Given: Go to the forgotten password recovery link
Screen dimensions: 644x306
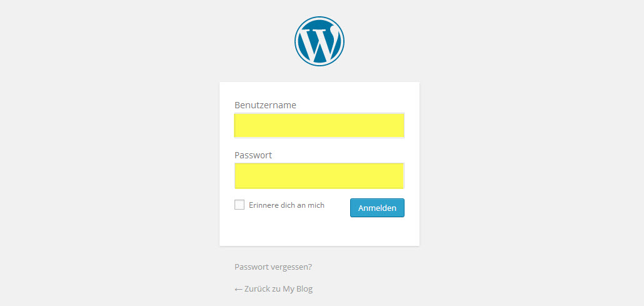Looking at the screenshot, I should [x=273, y=267].
